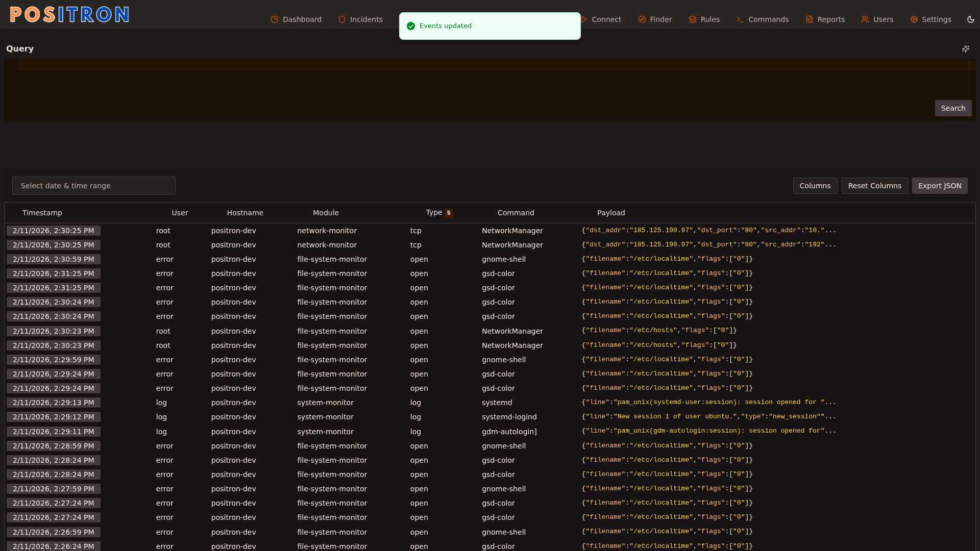This screenshot has height=551, width=980.
Task: Click the Dashboard pie-chart icon
Action: click(x=275, y=19)
